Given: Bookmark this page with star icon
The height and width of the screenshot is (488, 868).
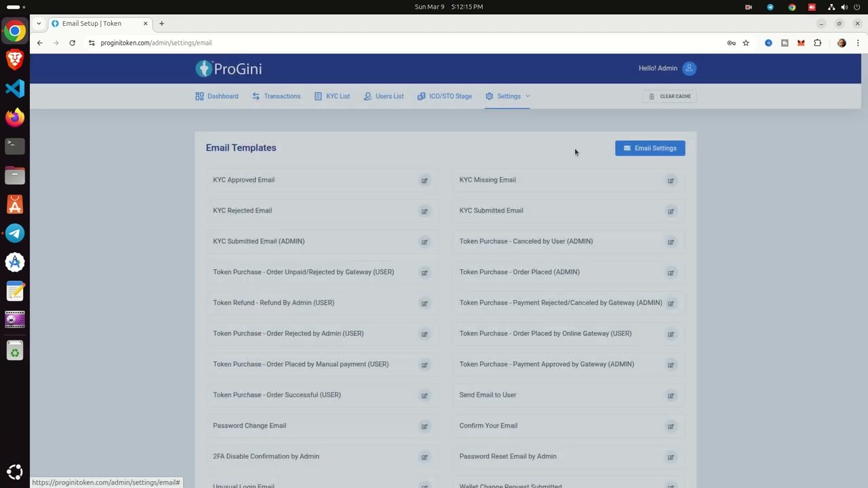Looking at the screenshot, I should [x=746, y=43].
